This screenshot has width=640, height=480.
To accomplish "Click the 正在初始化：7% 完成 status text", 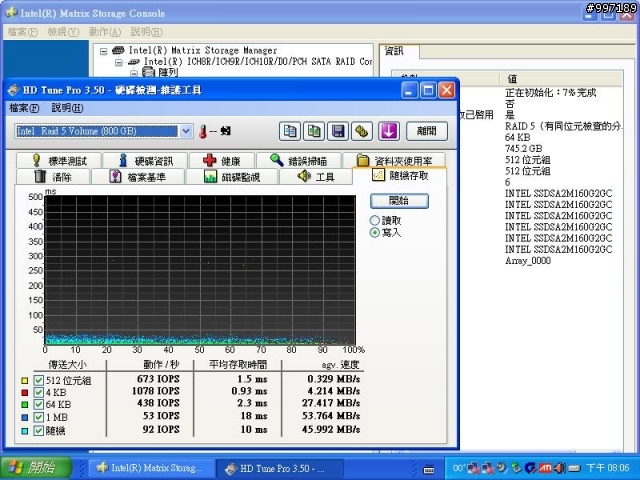I will click(x=551, y=93).
